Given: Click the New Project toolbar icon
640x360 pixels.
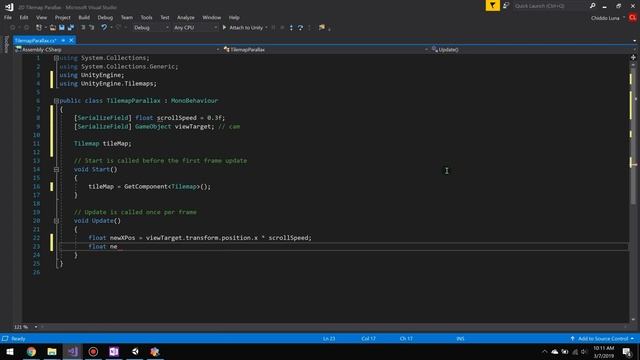Looking at the screenshot, I should [x=39, y=27].
